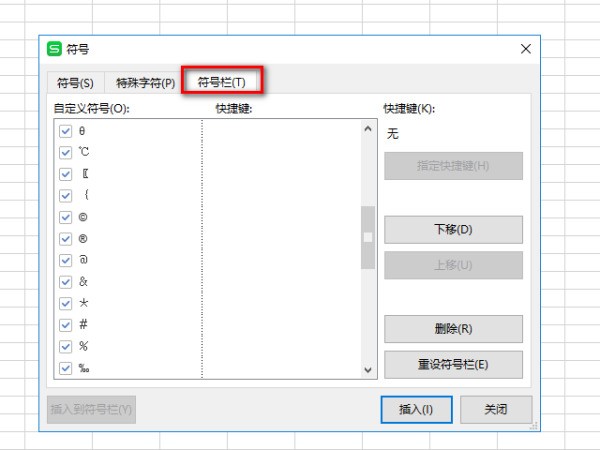Screen dimensions: 600x450
Task: Select the # hash symbol entry
Action: pos(83,325)
